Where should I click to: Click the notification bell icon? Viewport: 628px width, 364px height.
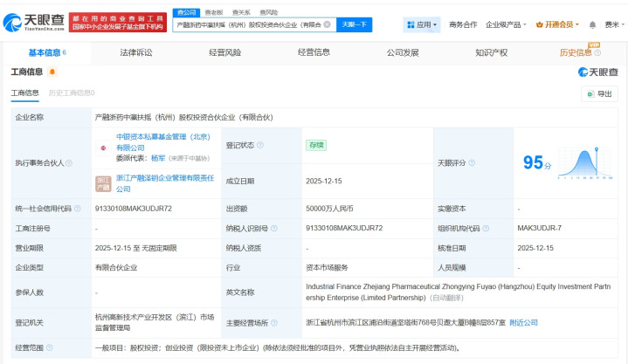[x=590, y=24]
